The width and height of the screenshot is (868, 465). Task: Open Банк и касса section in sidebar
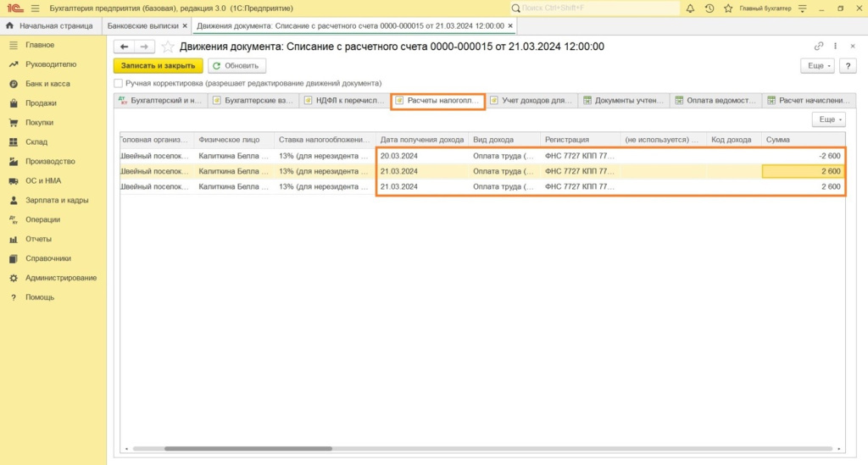[x=47, y=84]
